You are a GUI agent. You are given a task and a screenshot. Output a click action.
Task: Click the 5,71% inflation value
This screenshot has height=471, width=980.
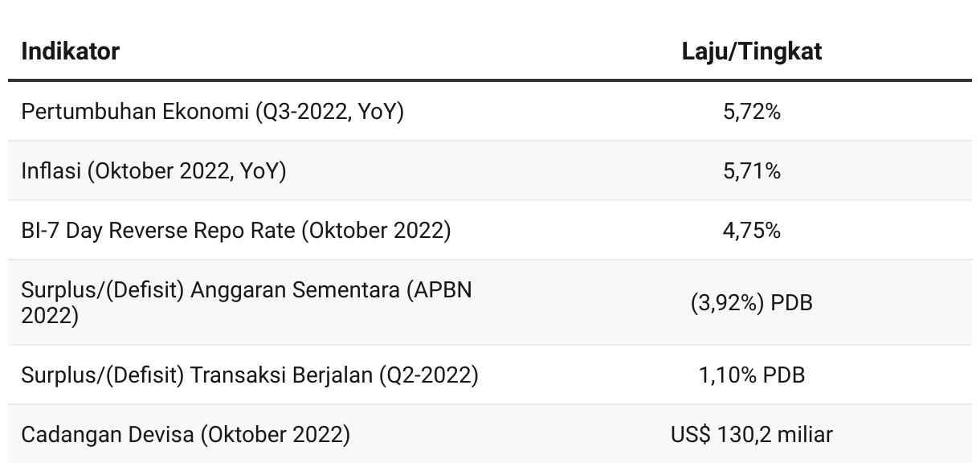(x=752, y=171)
